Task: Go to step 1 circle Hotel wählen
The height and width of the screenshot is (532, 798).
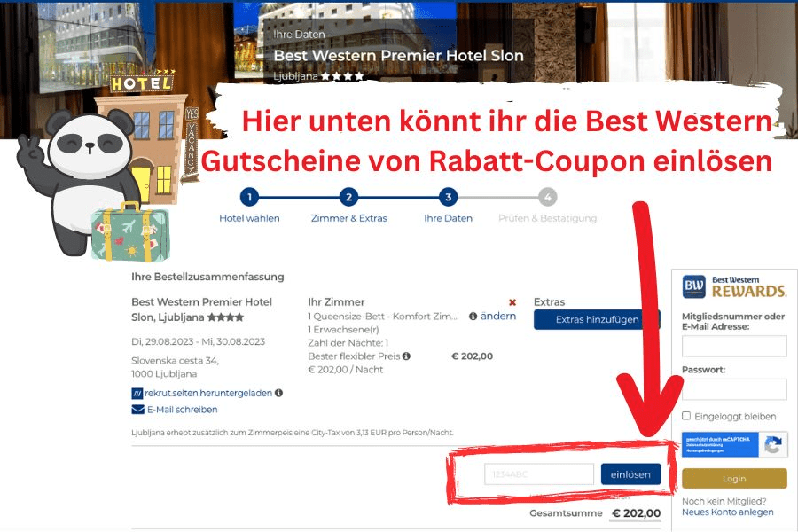Action: (249, 197)
